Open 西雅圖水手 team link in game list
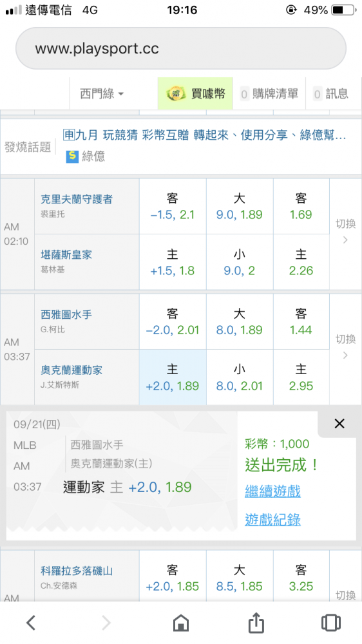Image resolution: width=362 pixels, height=644 pixels. pyautogui.click(x=66, y=315)
